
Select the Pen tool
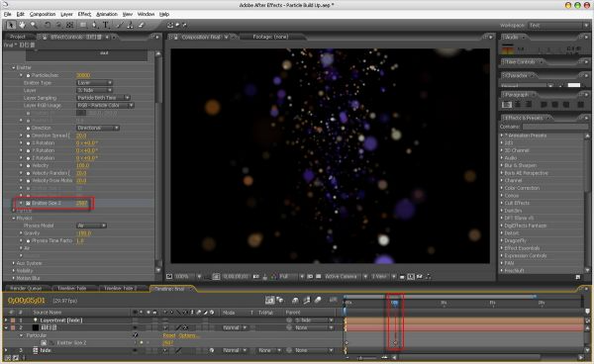tap(95, 25)
